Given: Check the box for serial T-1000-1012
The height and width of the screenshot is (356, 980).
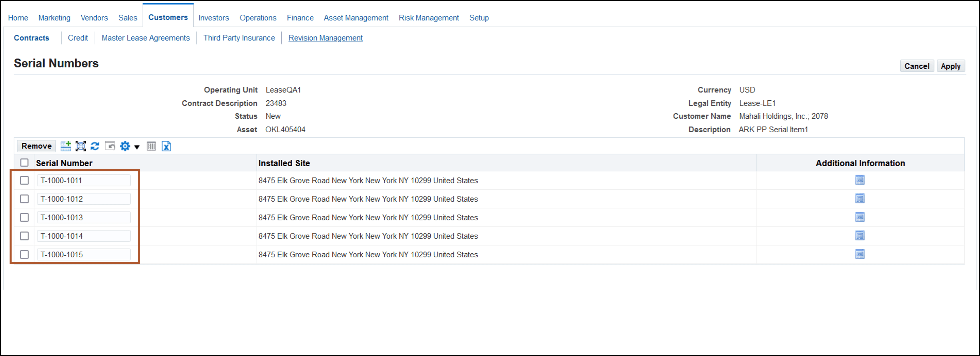Looking at the screenshot, I should tap(24, 199).
